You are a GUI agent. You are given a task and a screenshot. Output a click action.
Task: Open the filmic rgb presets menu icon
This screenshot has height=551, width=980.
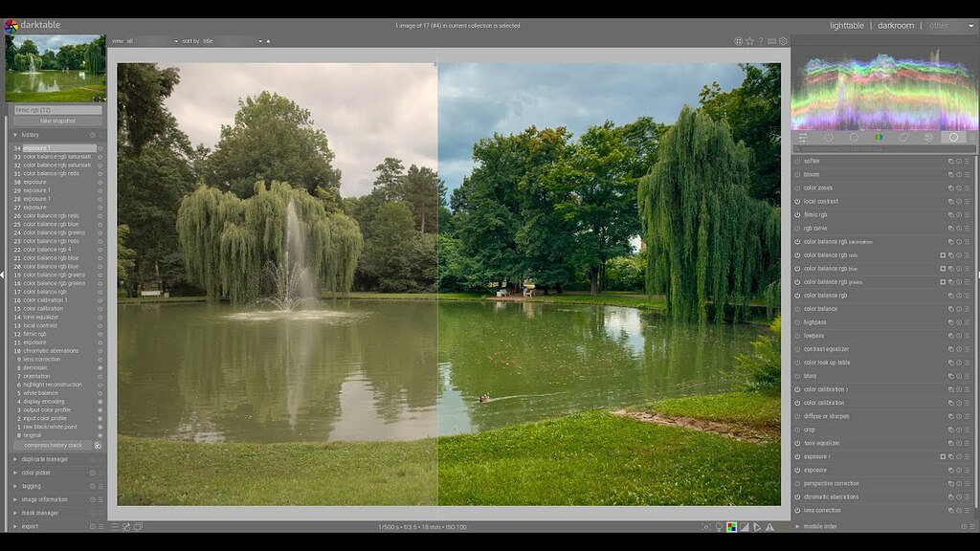966,214
